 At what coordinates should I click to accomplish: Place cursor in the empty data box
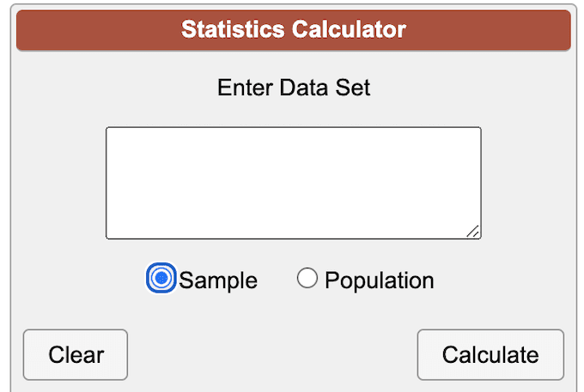pos(294,183)
